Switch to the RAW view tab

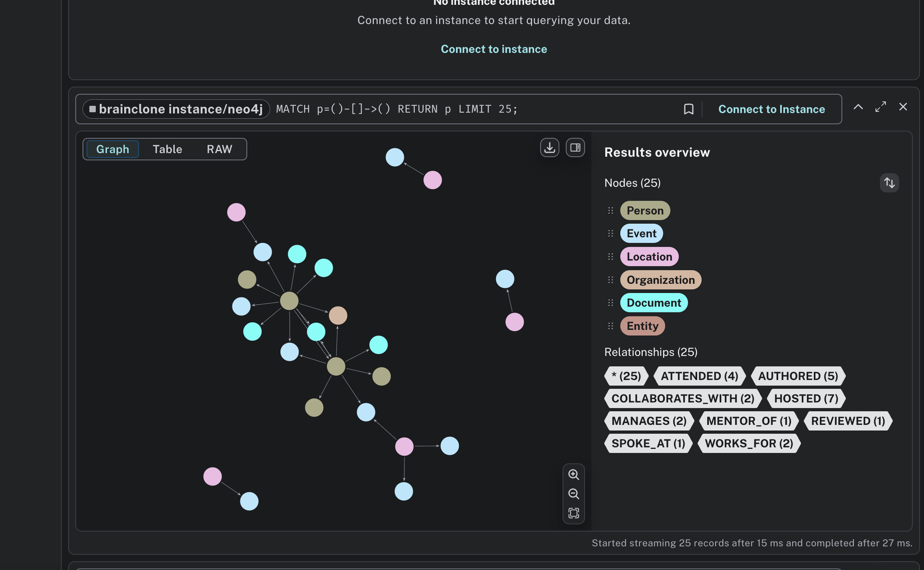tap(219, 149)
